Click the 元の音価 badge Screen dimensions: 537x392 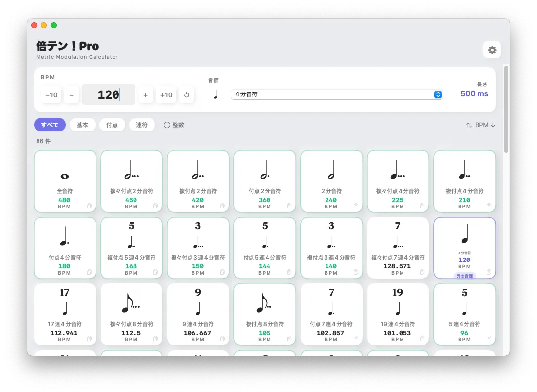point(464,276)
